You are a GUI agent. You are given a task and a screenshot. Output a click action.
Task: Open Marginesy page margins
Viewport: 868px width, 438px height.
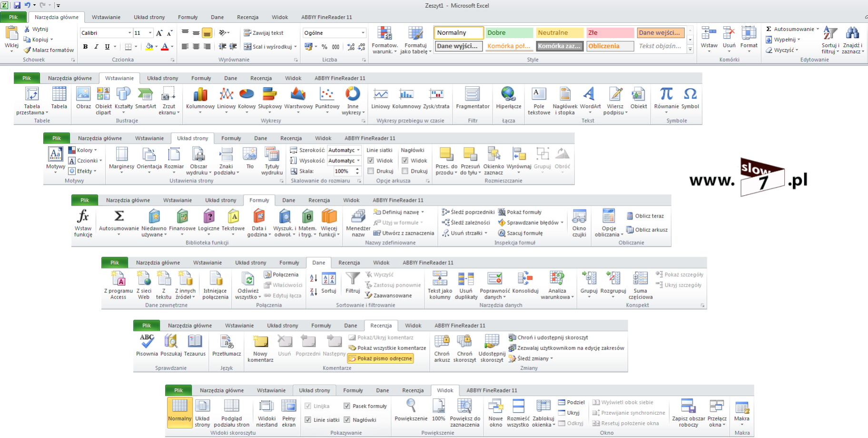click(121, 160)
